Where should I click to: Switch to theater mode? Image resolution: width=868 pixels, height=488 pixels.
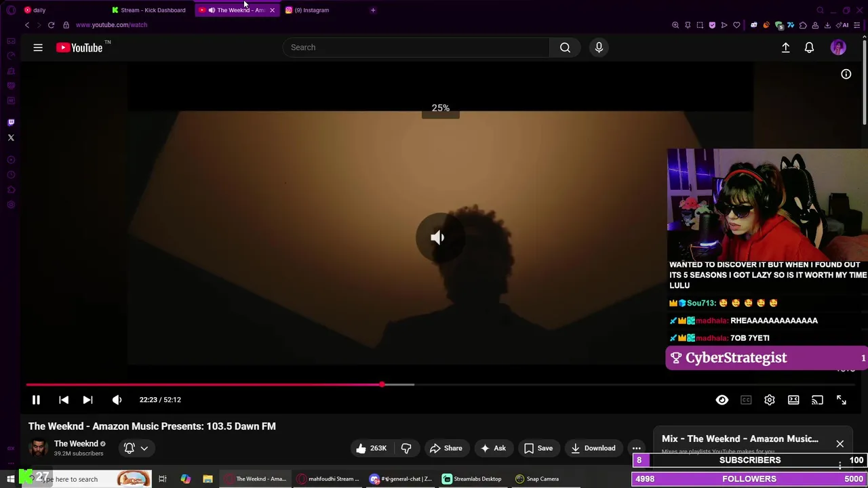(x=793, y=400)
